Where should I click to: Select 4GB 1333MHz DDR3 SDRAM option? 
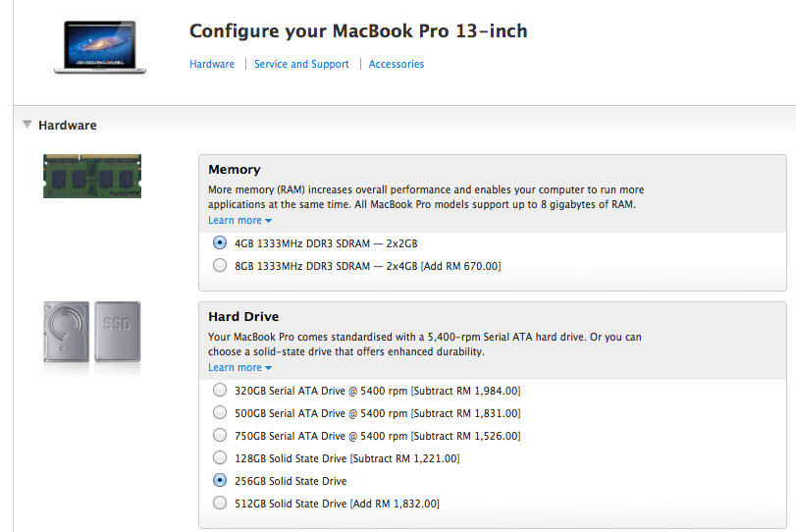click(219, 242)
